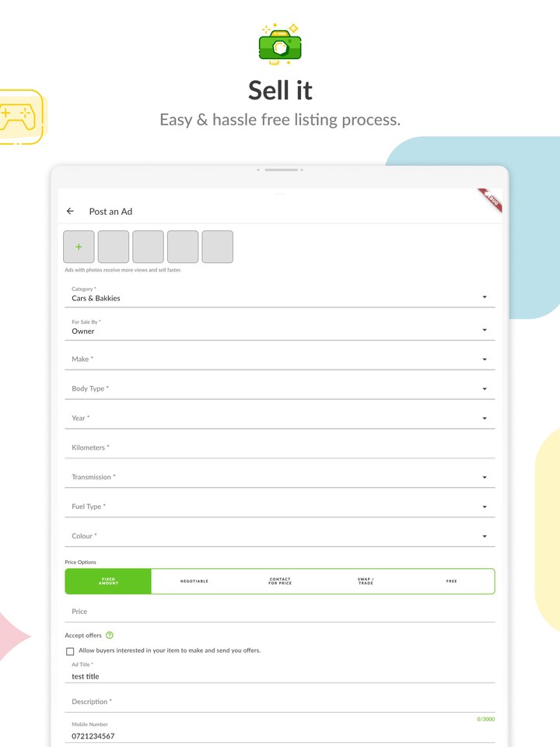Open the Make dropdown

pos(279,359)
